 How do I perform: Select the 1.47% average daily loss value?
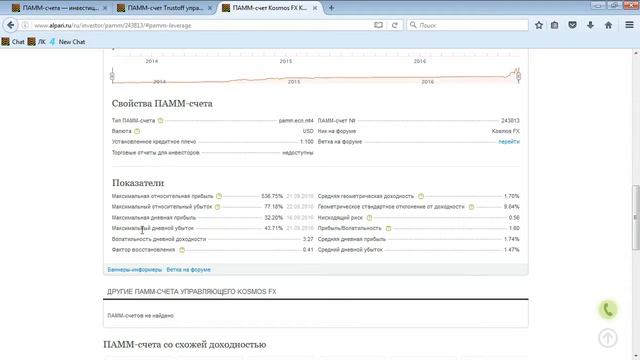tap(511, 250)
